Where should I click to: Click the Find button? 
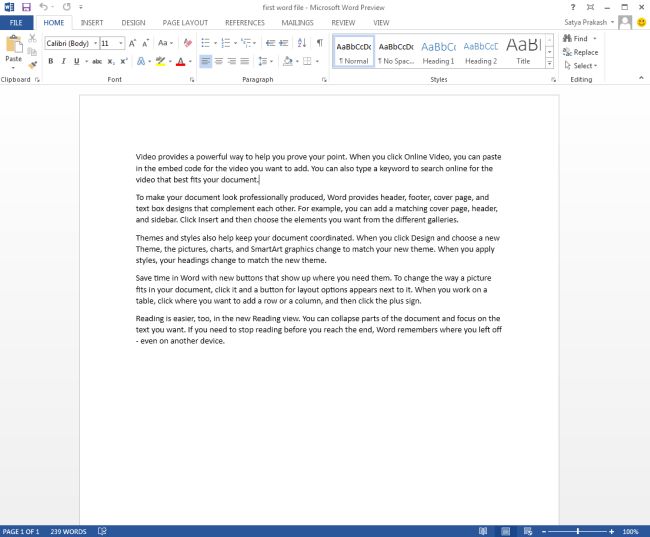(575, 39)
